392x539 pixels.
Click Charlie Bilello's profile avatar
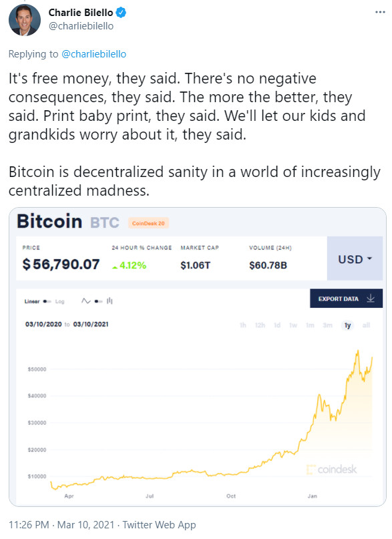tap(25, 19)
